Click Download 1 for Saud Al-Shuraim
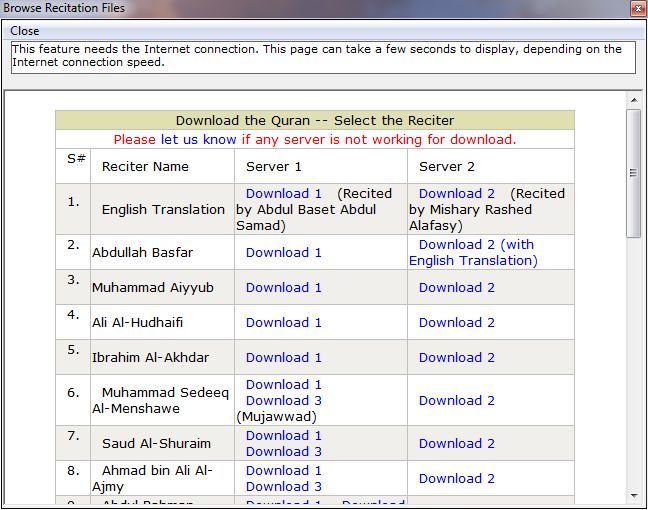The width and height of the screenshot is (648, 510). click(284, 436)
